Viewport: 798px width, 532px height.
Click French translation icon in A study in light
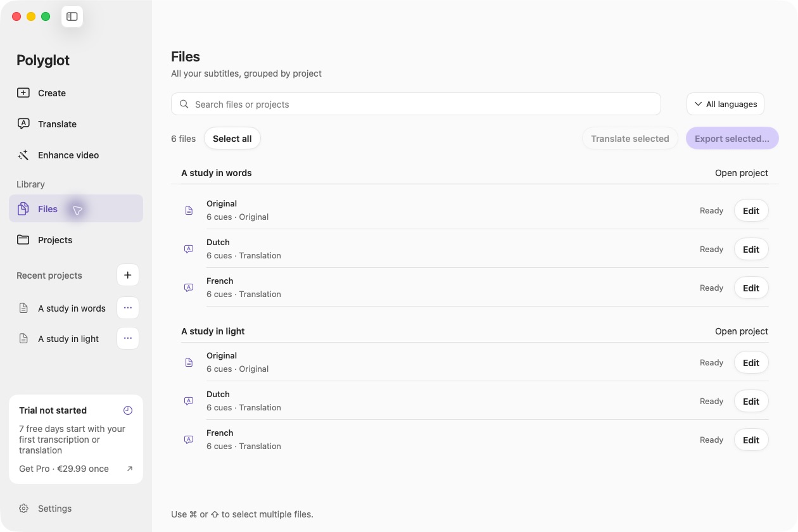pyautogui.click(x=189, y=440)
